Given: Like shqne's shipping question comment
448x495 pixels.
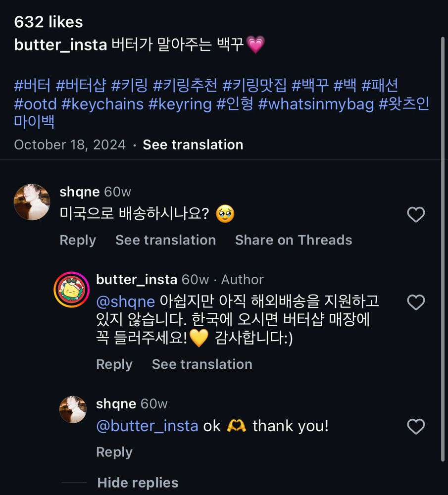Looking at the screenshot, I should [416, 215].
